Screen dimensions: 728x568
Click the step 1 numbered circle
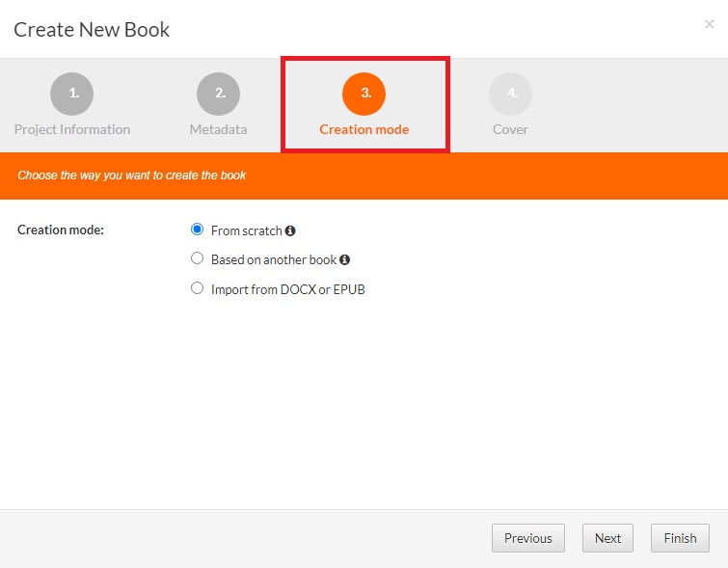point(72,94)
